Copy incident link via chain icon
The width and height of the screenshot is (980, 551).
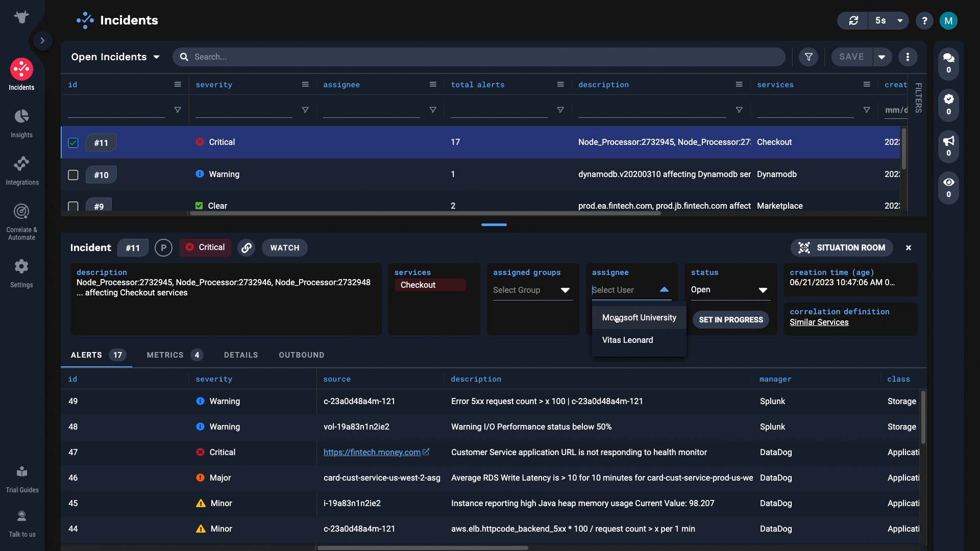246,248
